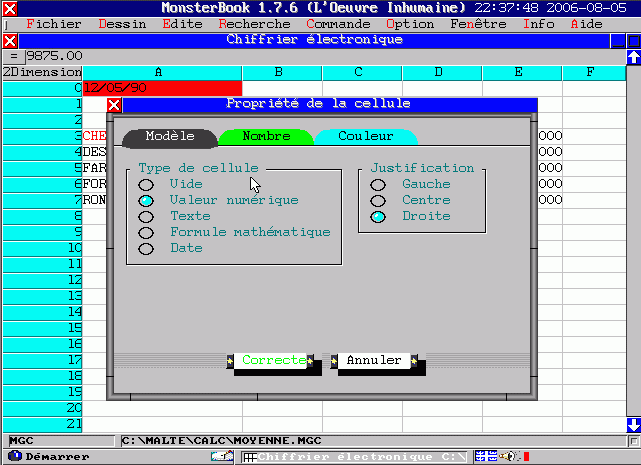Switch to the Nombre tab
Image resolution: width=641 pixels, height=465 pixels.
[266, 137]
